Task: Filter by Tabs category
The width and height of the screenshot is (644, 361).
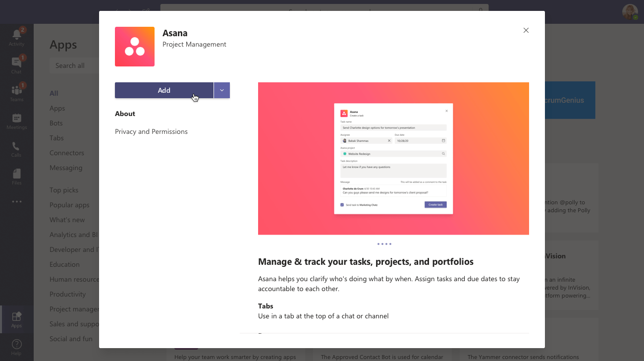Action: pos(56,138)
